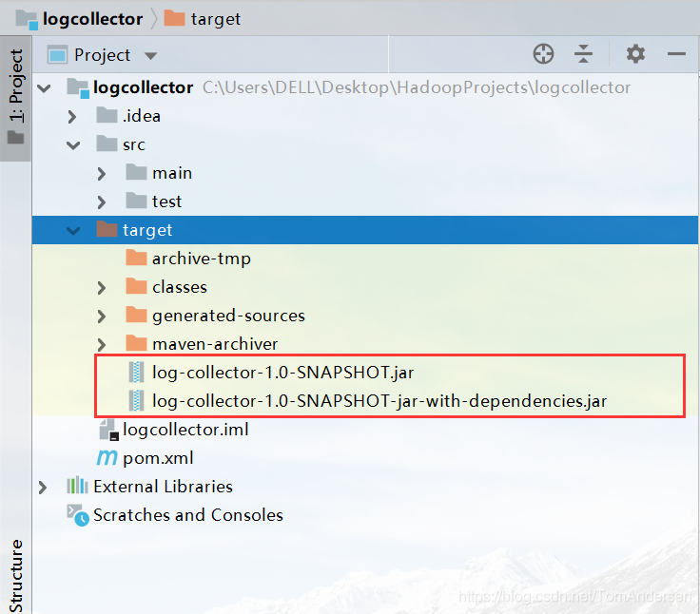Expand the test folder
Image resolution: width=700 pixels, height=614 pixels.
point(102,202)
